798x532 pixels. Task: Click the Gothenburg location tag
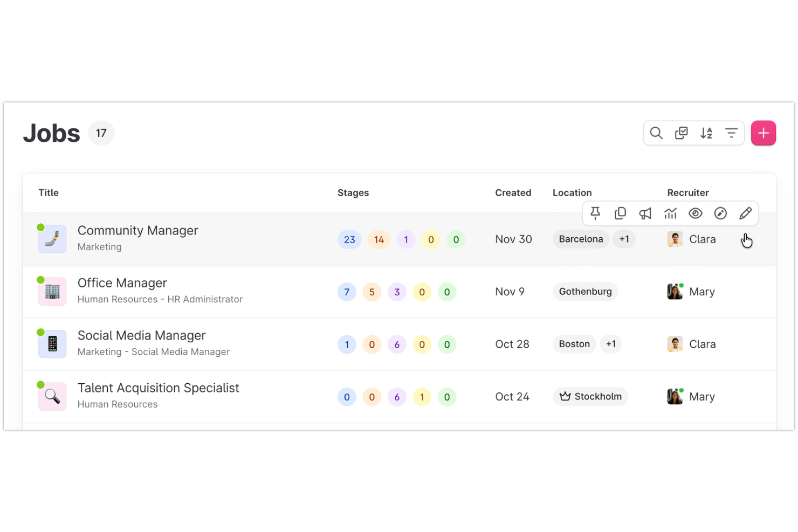pyautogui.click(x=586, y=292)
